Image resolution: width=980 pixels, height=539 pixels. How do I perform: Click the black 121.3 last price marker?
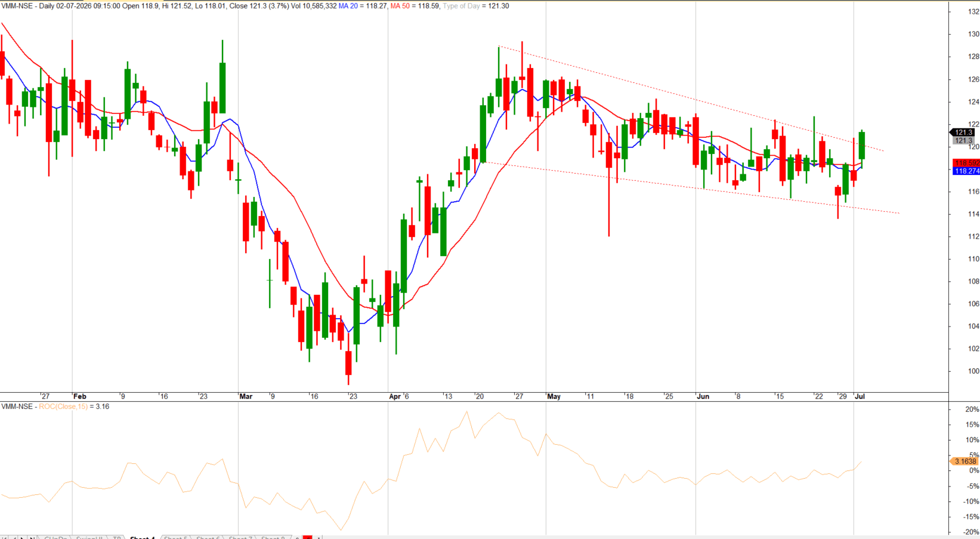tap(963, 133)
